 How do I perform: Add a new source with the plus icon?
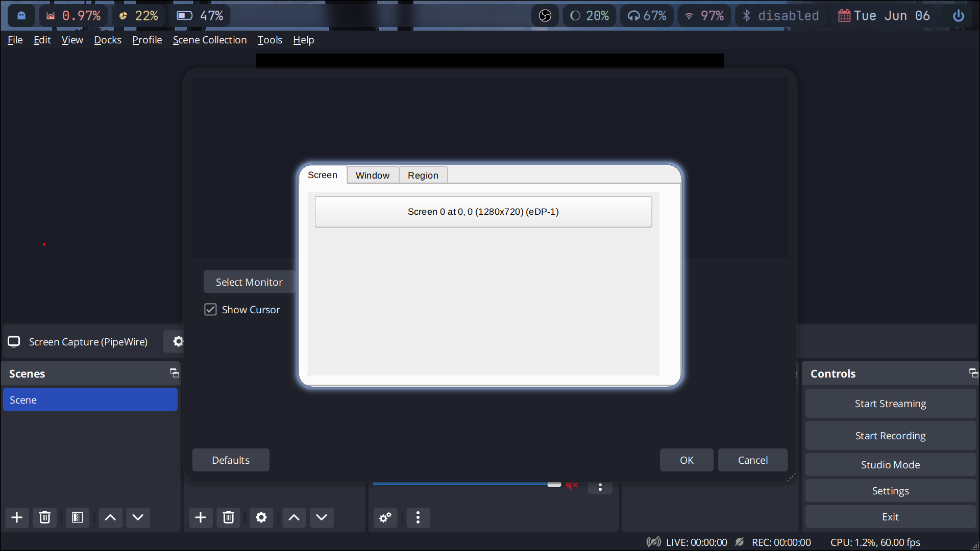tap(200, 517)
